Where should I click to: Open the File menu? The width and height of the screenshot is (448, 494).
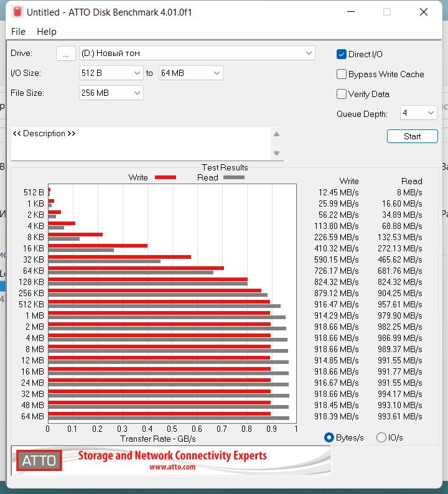pyautogui.click(x=18, y=32)
